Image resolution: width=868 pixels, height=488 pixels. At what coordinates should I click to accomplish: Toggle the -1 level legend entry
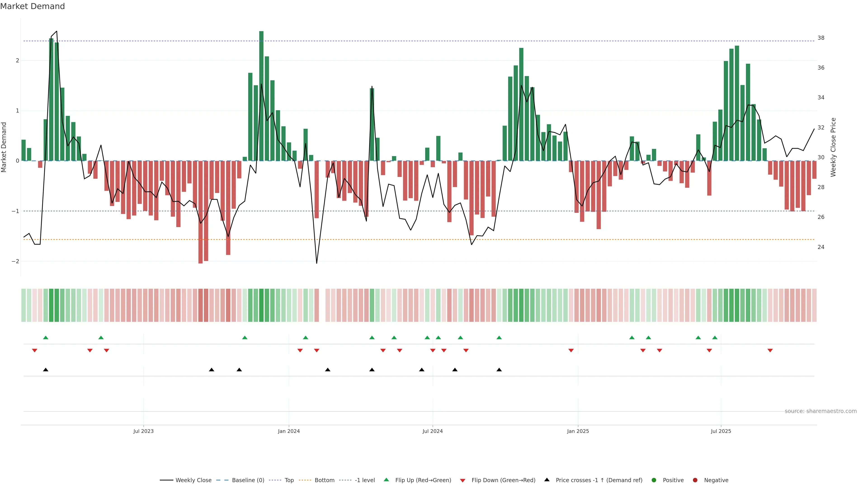pos(365,480)
